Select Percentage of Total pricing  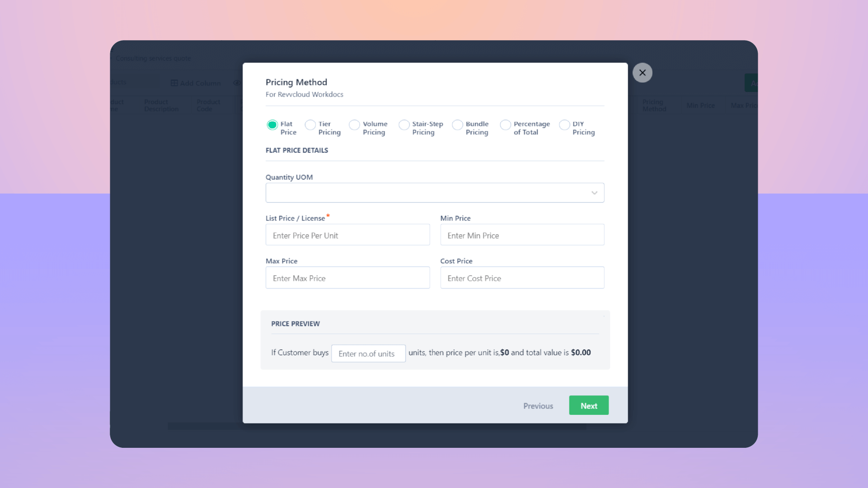click(x=506, y=124)
